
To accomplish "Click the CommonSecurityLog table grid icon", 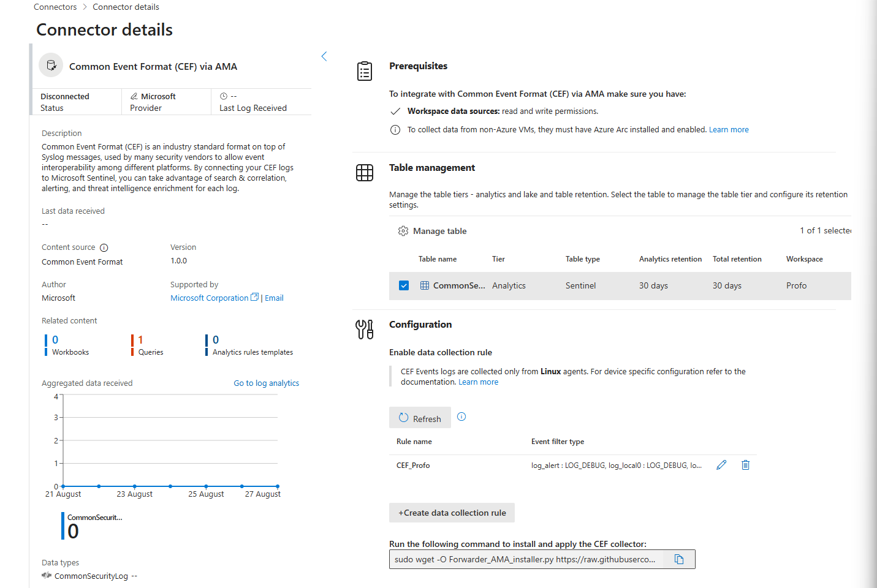I will pos(425,285).
